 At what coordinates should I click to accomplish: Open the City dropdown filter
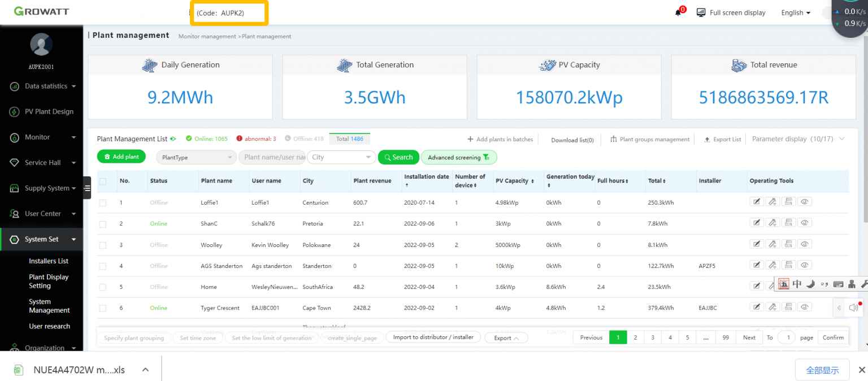click(341, 157)
